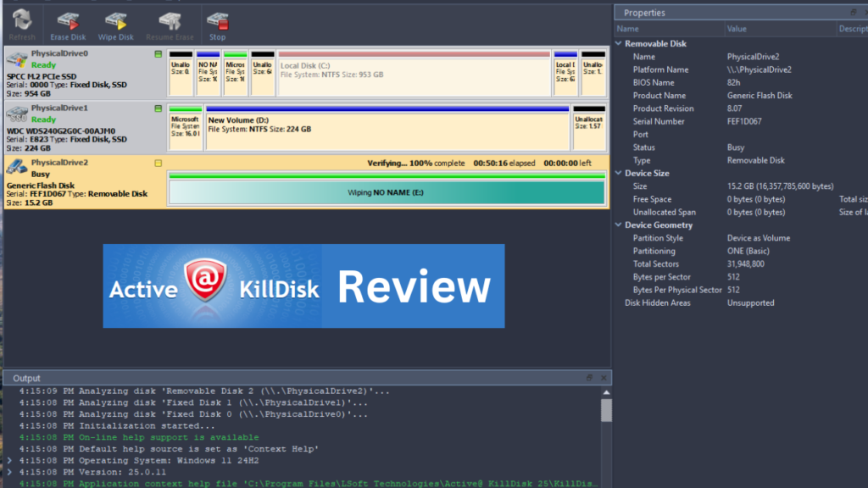Toggle the PhysicalDrive0 selection checkbox
This screenshot has width=868, height=488.
[159, 54]
